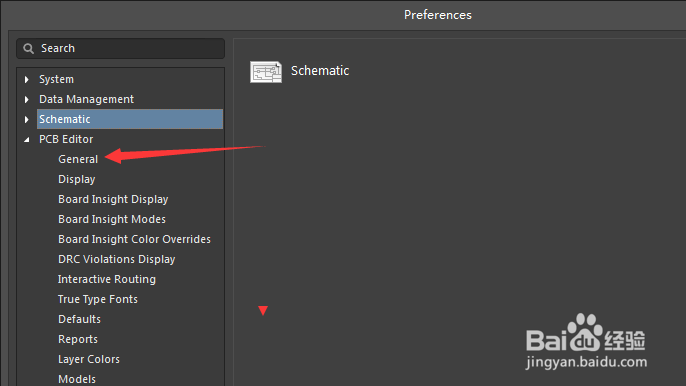Click the Schematic page header icon

coord(266,72)
